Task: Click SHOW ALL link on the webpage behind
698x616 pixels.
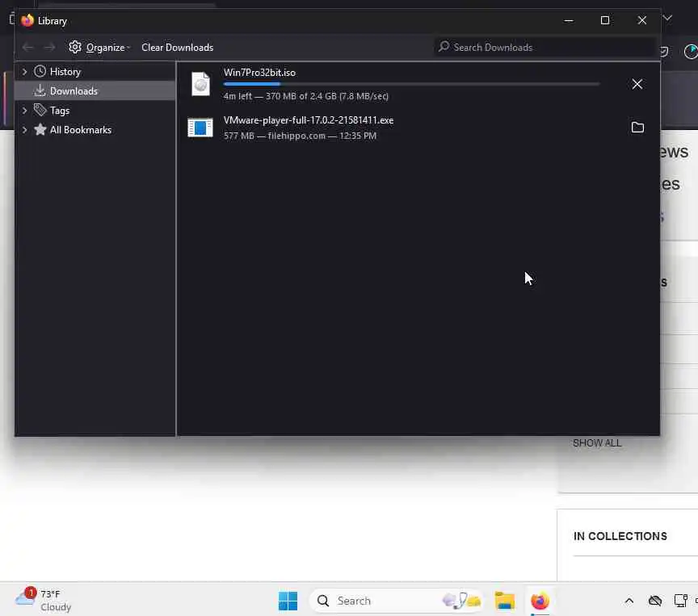Action: [597, 443]
